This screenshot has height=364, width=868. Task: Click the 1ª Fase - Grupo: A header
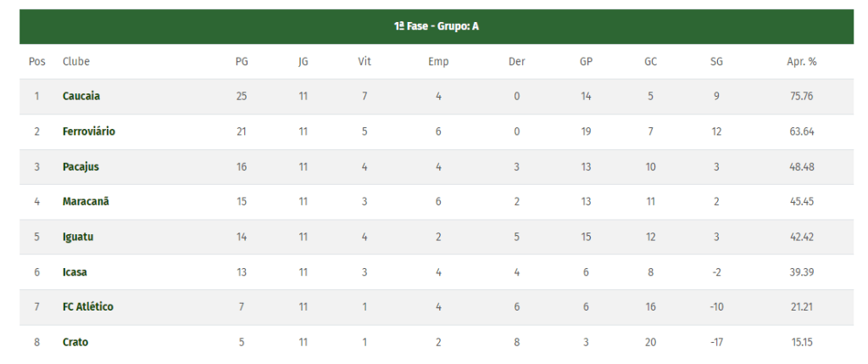point(437,26)
